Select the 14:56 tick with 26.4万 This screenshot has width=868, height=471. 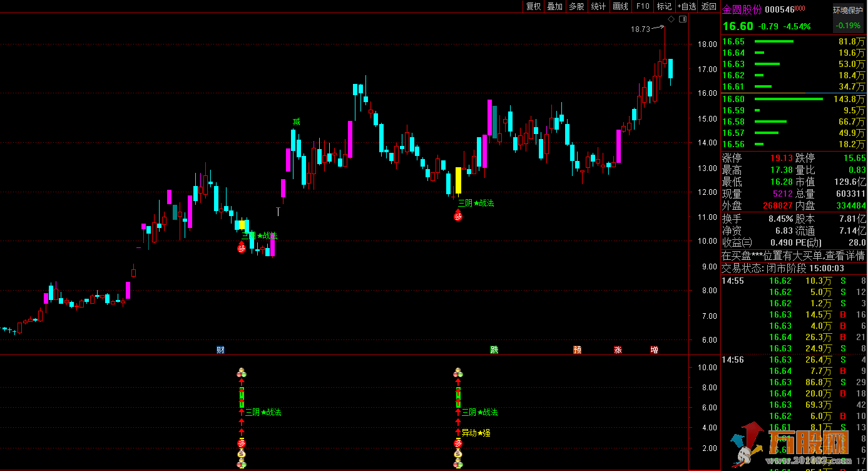pos(794,360)
